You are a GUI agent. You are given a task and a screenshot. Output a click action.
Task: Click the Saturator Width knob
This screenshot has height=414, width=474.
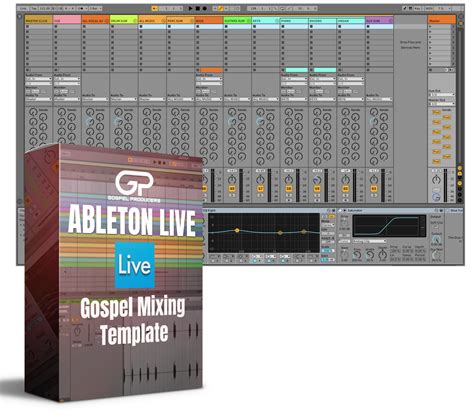370,255
